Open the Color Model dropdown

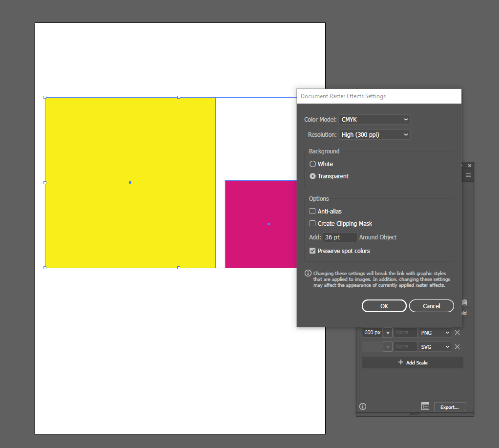click(374, 119)
